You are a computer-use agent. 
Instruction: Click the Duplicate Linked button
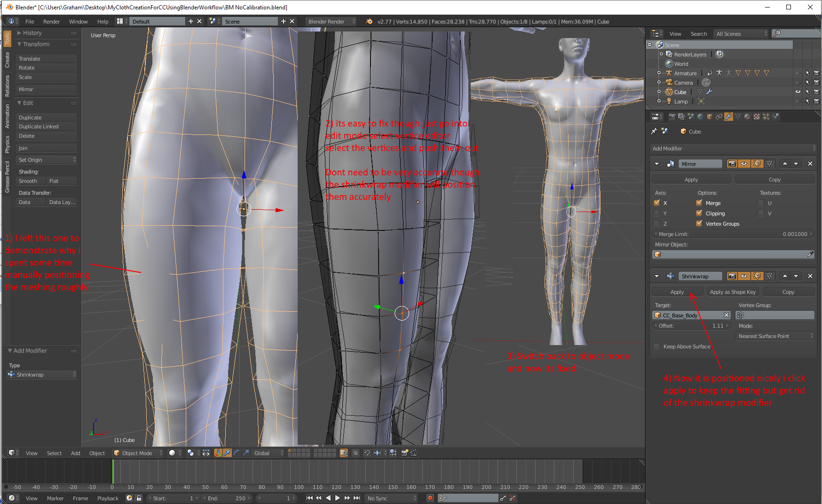tap(47, 126)
